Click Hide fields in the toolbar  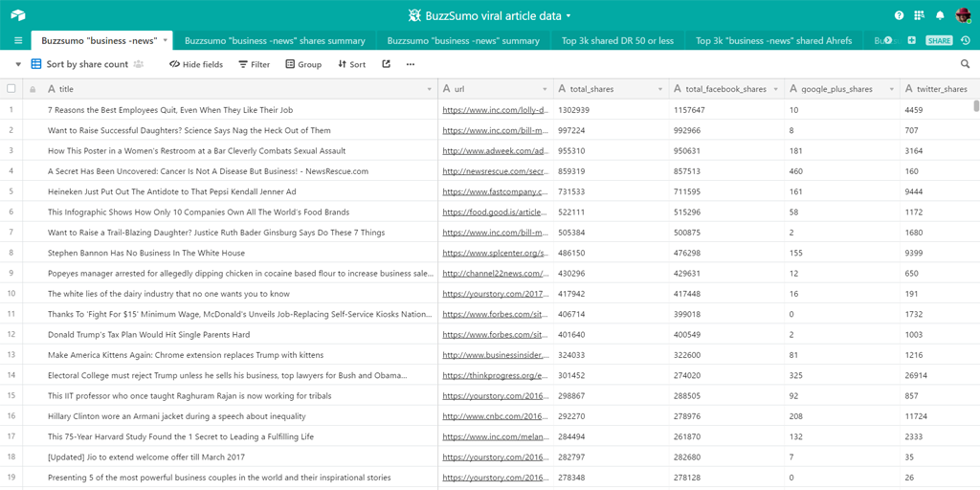tap(196, 64)
